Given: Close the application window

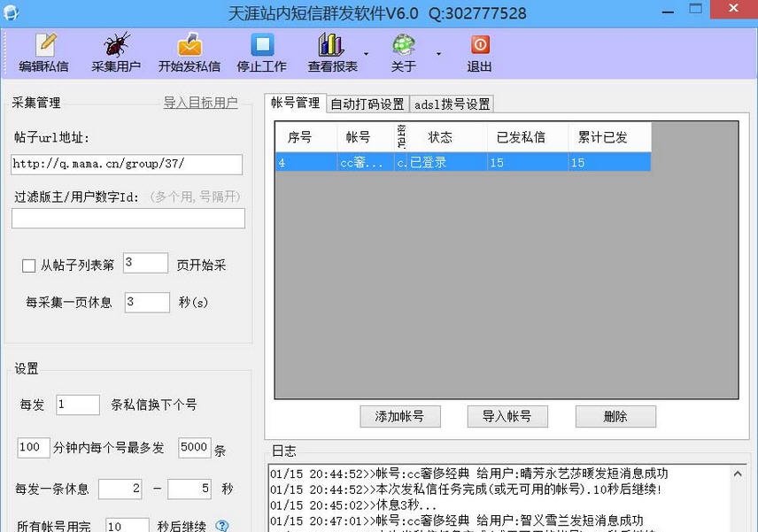Looking at the screenshot, I should click(733, 10).
